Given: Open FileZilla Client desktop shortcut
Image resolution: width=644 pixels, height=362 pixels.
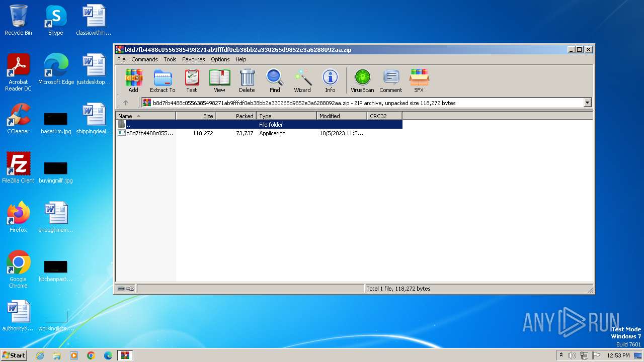Looking at the screenshot, I should pos(18,168).
